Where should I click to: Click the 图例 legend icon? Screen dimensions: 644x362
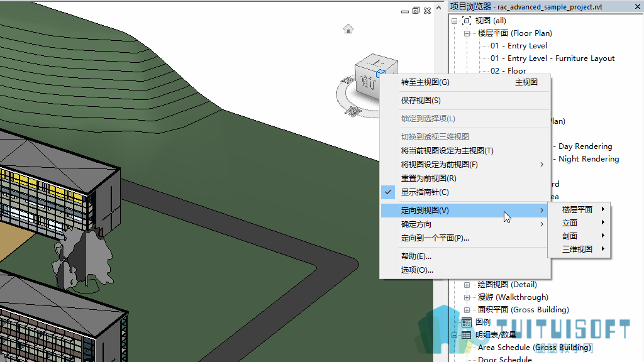467,322
